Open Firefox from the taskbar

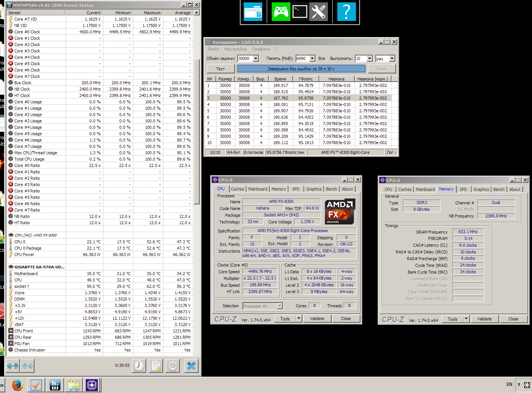tap(18, 385)
